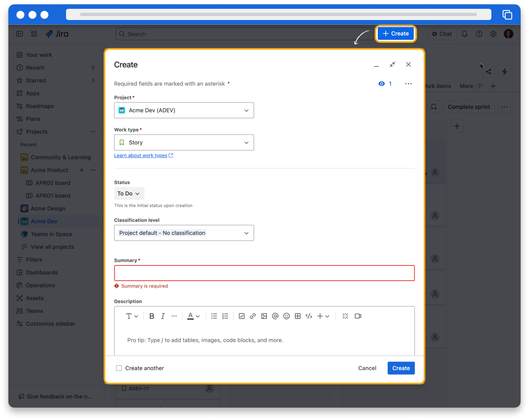Toggle italic formatting in description toolbar
Screen dimensions: 529x420
click(x=163, y=316)
